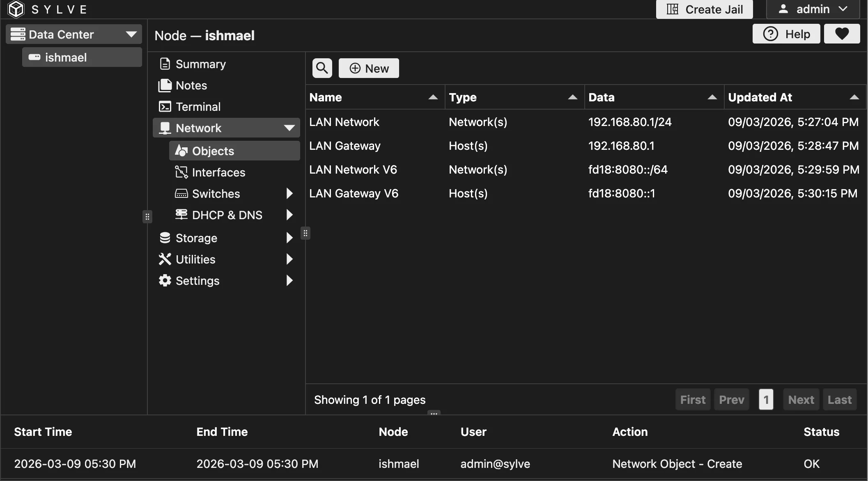
Task: Open the Data Center dropdown
Action: [x=131, y=34]
